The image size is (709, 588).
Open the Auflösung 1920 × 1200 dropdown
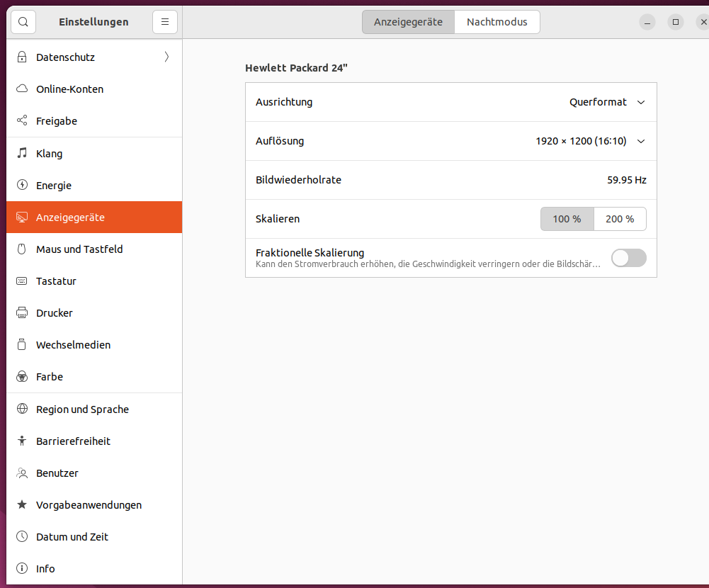(591, 141)
